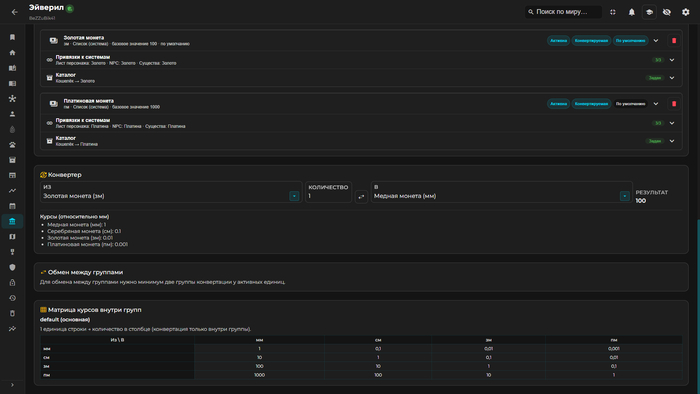Viewport: 700px width, 394px height.
Task: Click the coin icon beside Платиновая монета
Action: [54, 104]
